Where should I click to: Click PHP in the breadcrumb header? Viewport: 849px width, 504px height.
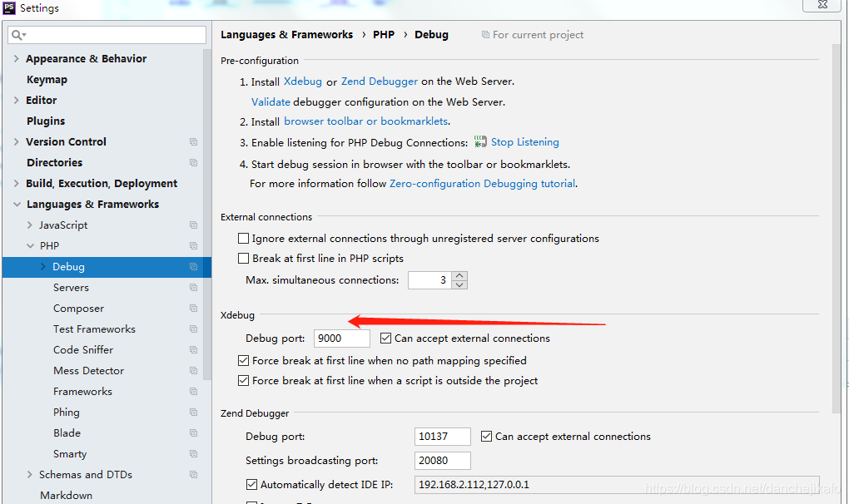click(384, 35)
